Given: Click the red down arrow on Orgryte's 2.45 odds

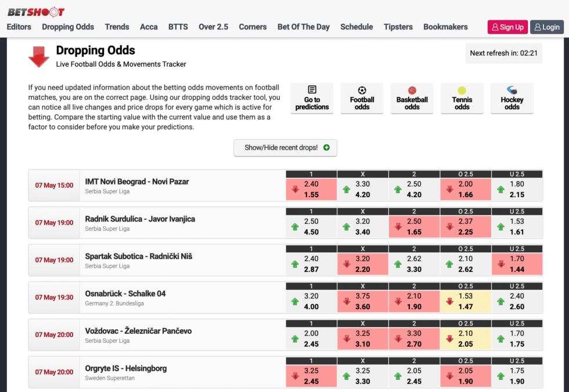Looking at the screenshot, I should [294, 376].
